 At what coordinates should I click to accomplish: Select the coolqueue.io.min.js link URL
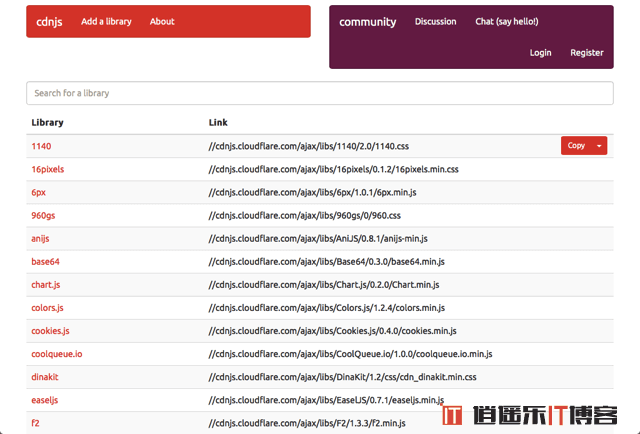[x=350, y=354]
